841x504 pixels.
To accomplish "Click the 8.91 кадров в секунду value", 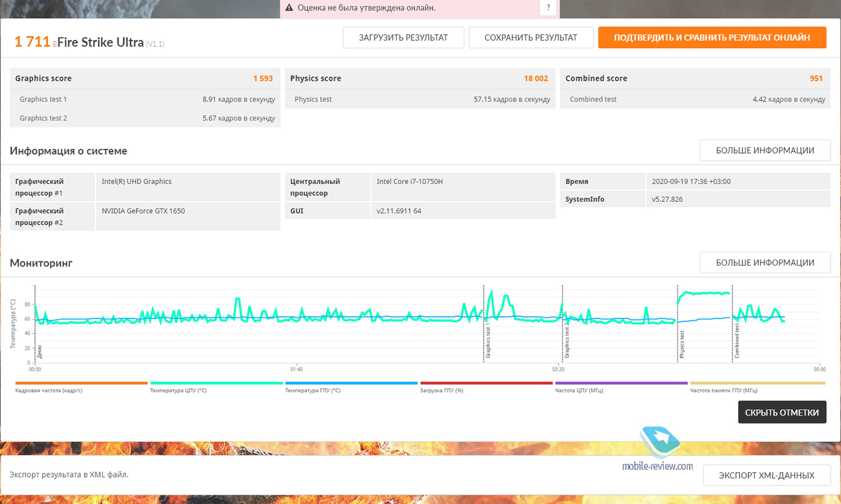I will [x=239, y=99].
